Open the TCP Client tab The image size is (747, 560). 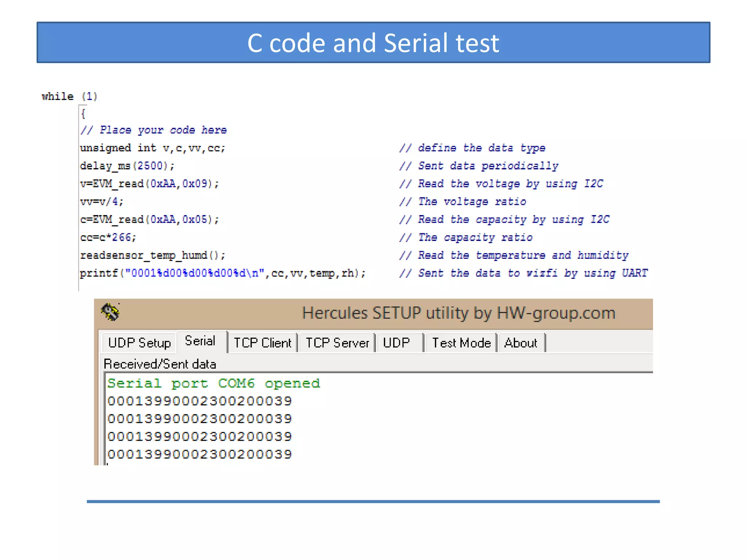click(x=263, y=343)
